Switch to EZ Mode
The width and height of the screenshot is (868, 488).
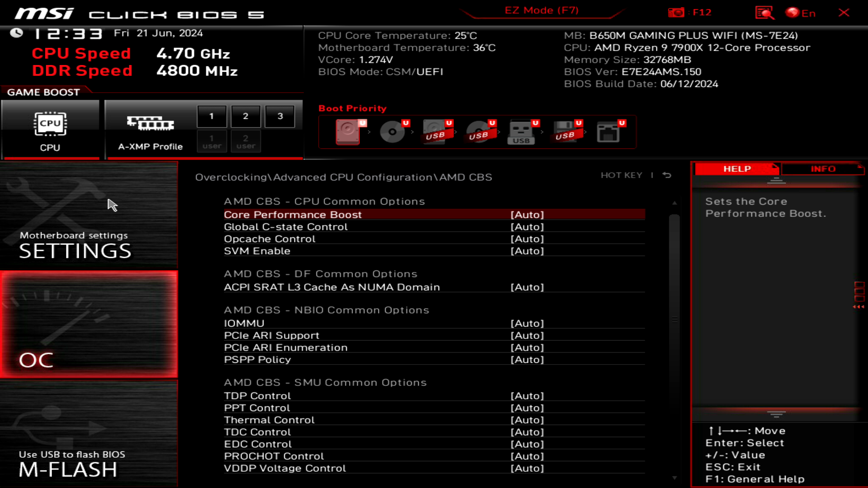[541, 10]
